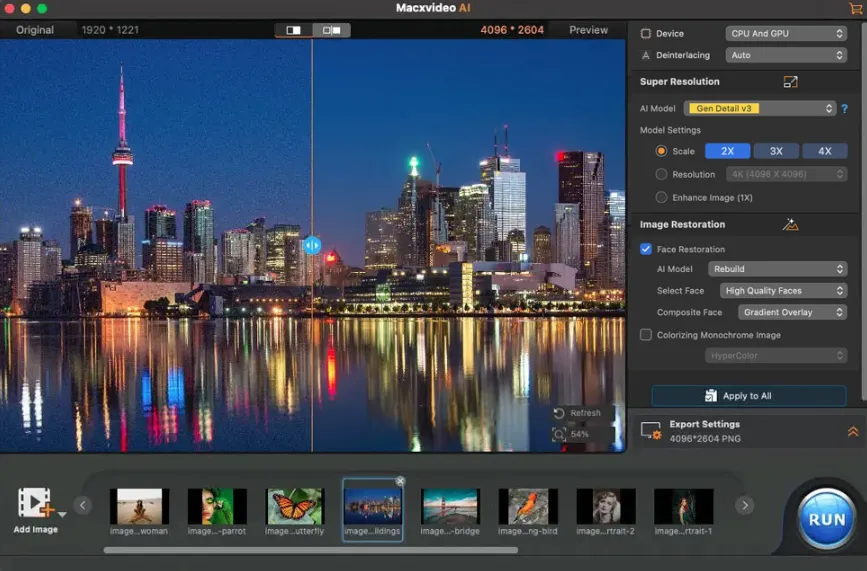Open the Device dropdown (CPU And GPU)
Image resolution: width=867 pixels, height=571 pixels.
pyautogui.click(x=786, y=34)
